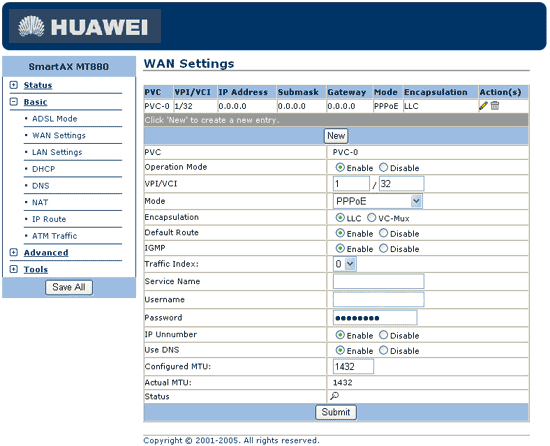
Task: Choose VC-Mux encapsulation option
Action: (371, 218)
